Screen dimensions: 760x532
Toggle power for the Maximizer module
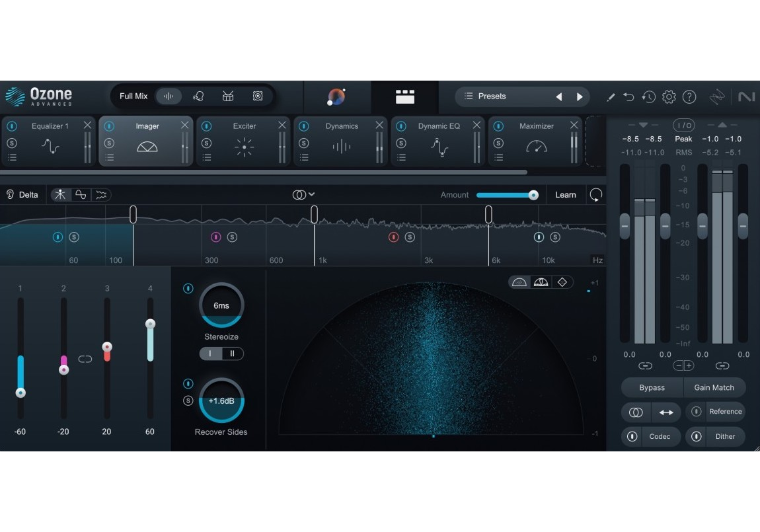click(x=498, y=126)
